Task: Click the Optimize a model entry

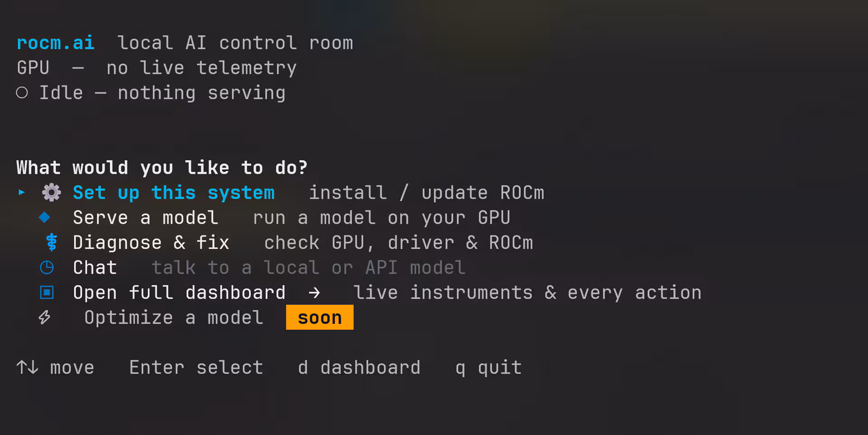Action: click(x=174, y=318)
